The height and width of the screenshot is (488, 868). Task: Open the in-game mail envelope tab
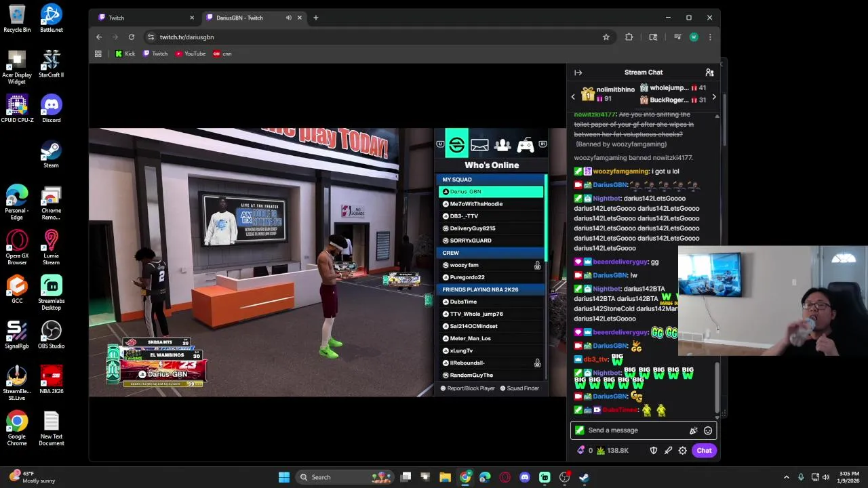(479, 144)
